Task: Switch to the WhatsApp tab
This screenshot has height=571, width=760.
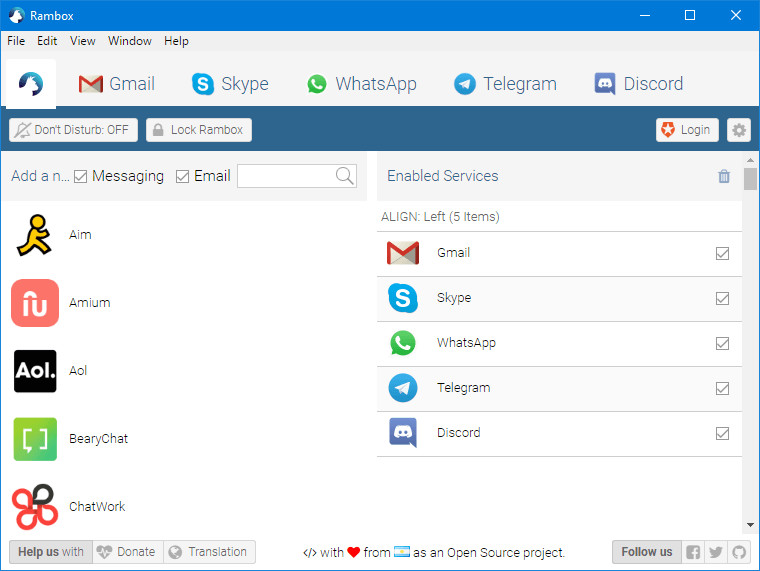Action: (362, 84)
